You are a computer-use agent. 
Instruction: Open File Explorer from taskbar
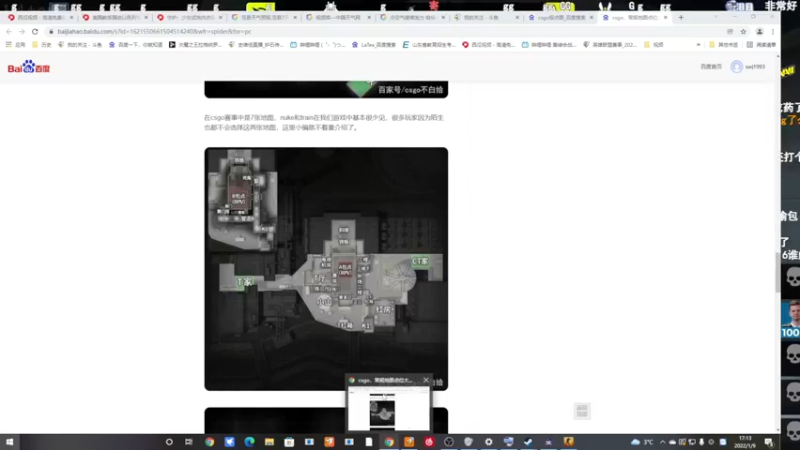point(269,442)
